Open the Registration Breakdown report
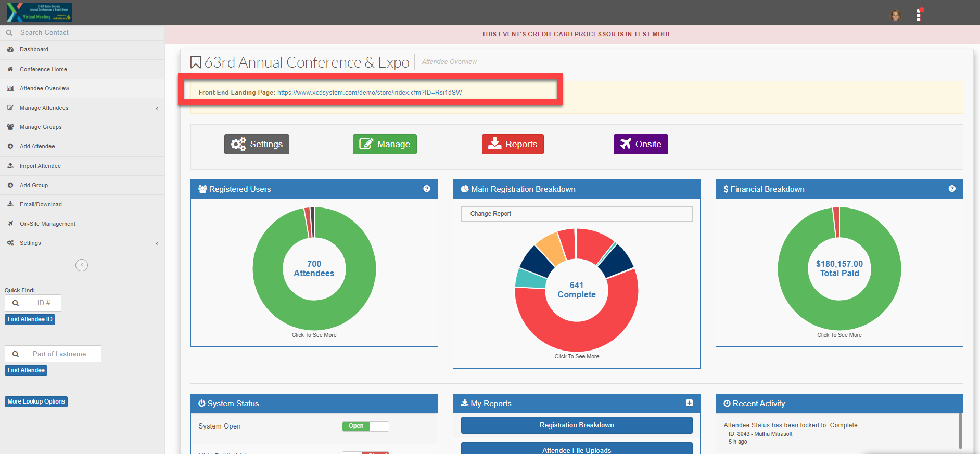 (x=577, y=425)
